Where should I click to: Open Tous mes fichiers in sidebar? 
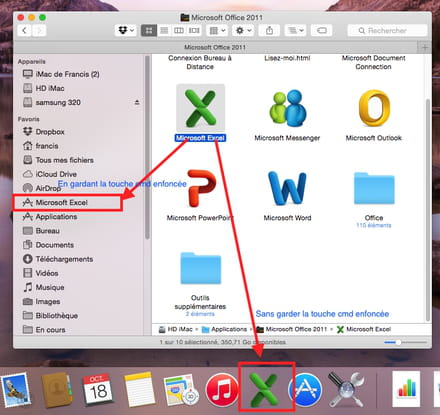[58, 160]
